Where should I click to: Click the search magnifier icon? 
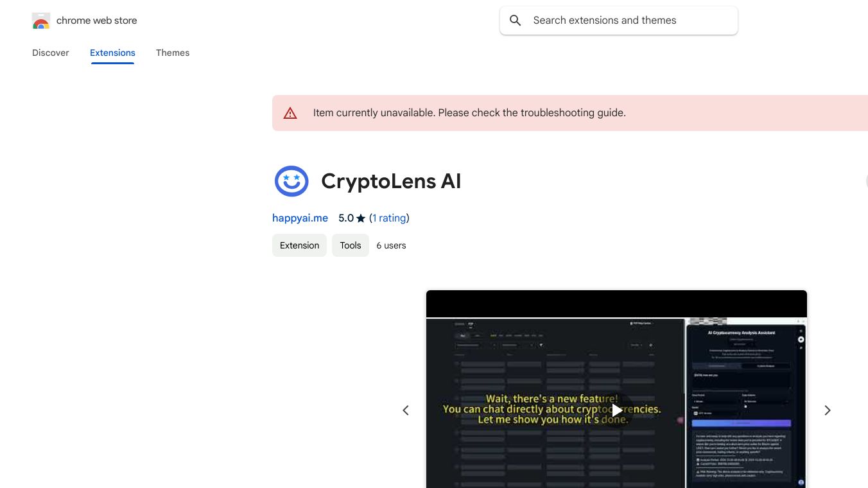tap(515, 21)
